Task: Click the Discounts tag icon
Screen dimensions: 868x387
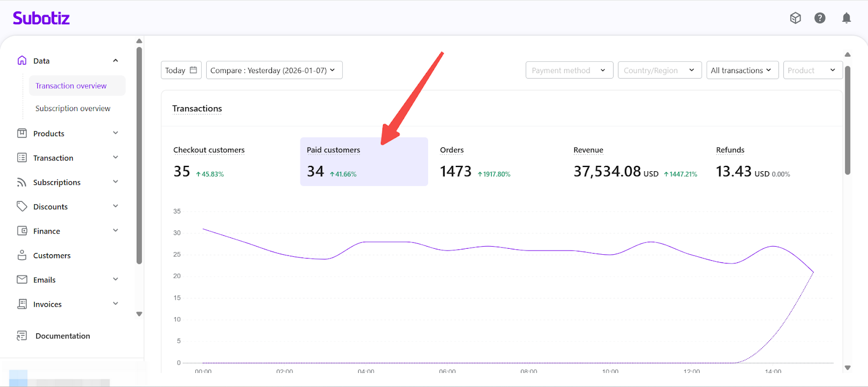Action: tap(22, 207)
